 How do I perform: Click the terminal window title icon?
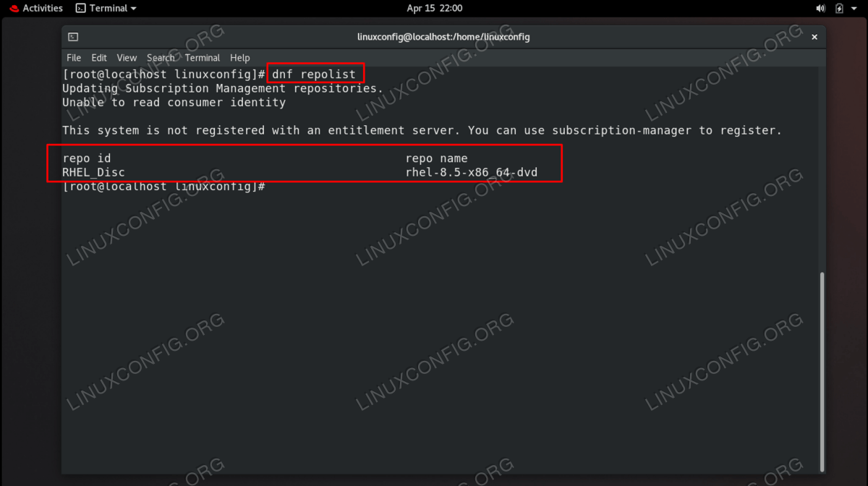(73, 37)
